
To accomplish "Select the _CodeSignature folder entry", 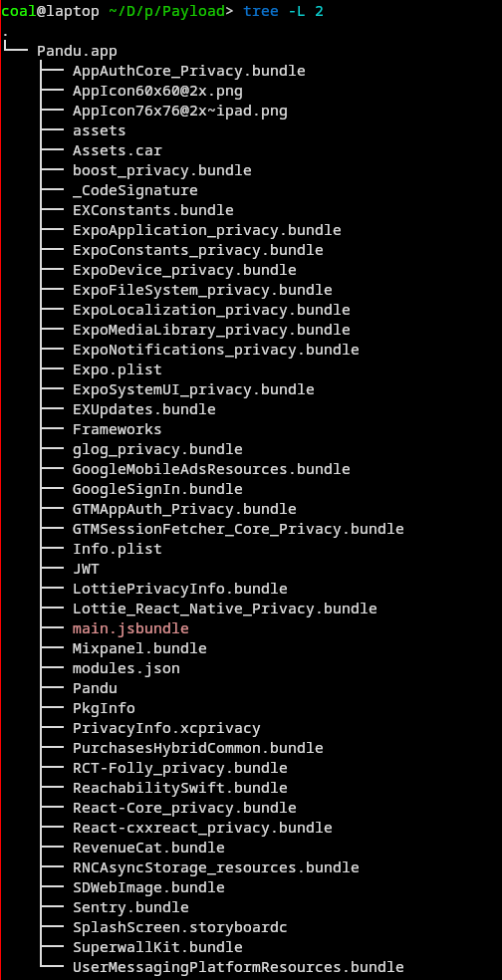I will click(x=135, y=190).
